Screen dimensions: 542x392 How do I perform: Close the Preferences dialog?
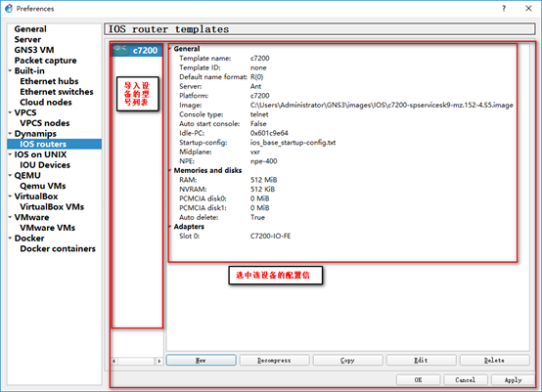pos(528,8)
